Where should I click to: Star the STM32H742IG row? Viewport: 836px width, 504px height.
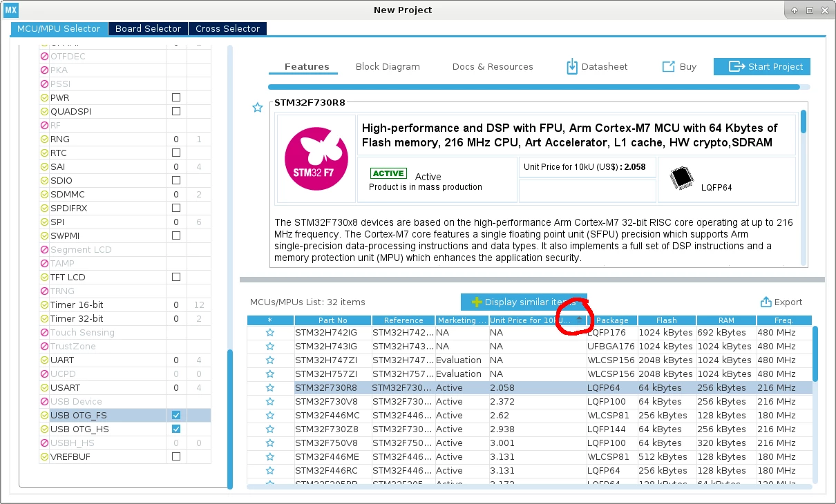(270, 332)
